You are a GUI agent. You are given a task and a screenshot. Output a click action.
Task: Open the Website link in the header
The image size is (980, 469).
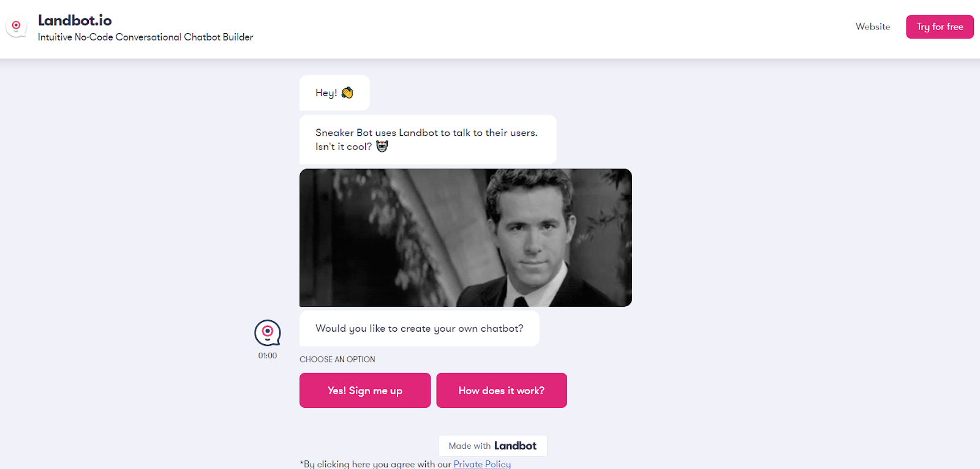point(873,27)
